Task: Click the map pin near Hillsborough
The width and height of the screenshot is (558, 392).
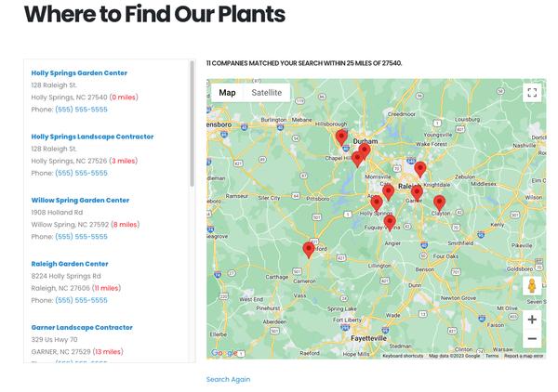Action: click(341, 137)
